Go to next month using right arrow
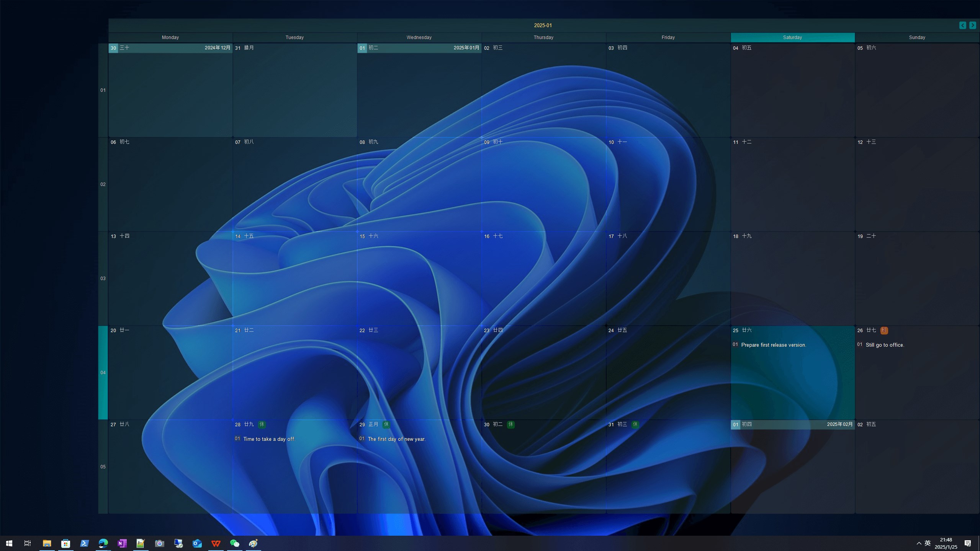 coord(972,25)
